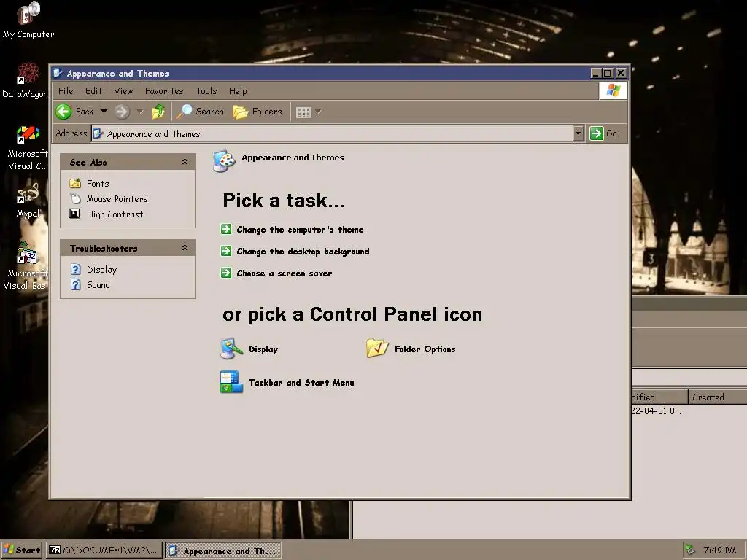Image resolution: width=747 pixels, height=560 pixels.
Task: Open the Display troubleshooter link
Action: (101, 270)
